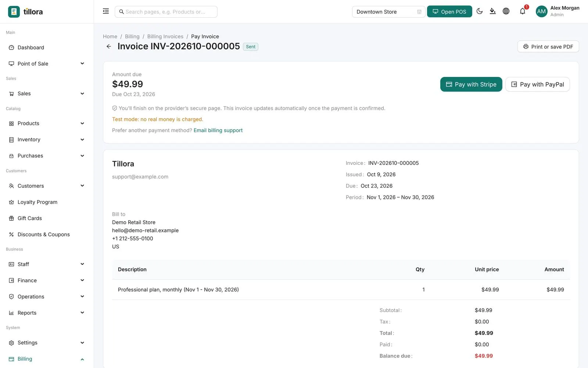Click the Loyalty Program icon
Screen dimensions: 588x368
[11, 202]
